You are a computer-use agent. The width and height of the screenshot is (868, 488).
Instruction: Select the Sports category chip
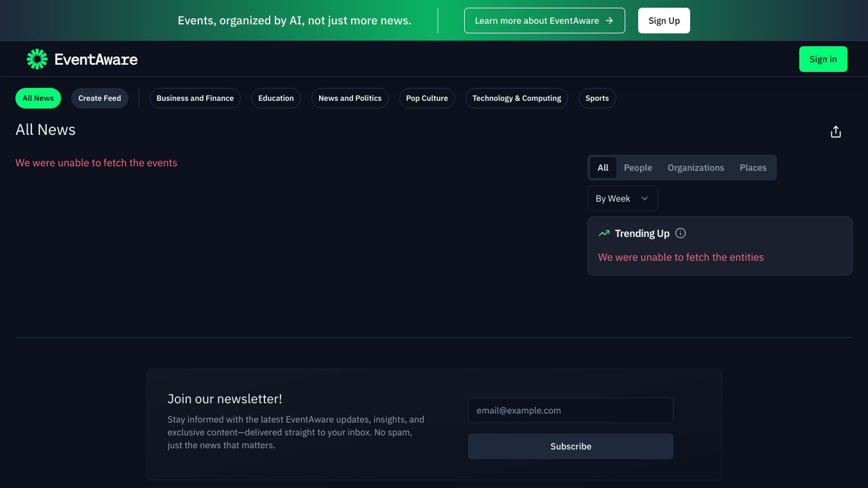[596, 98]
